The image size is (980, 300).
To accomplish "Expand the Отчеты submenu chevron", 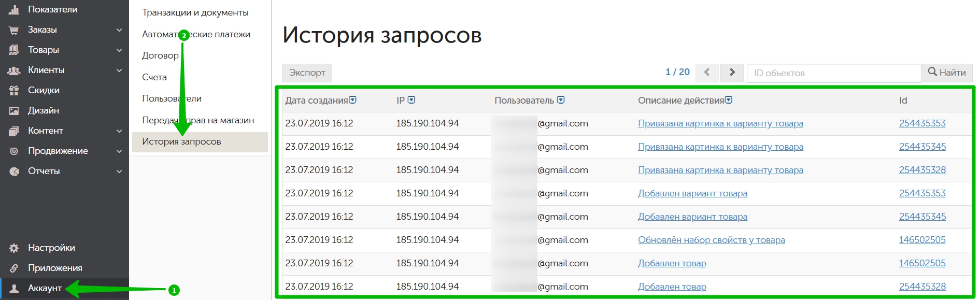I will tap(119, 172).
